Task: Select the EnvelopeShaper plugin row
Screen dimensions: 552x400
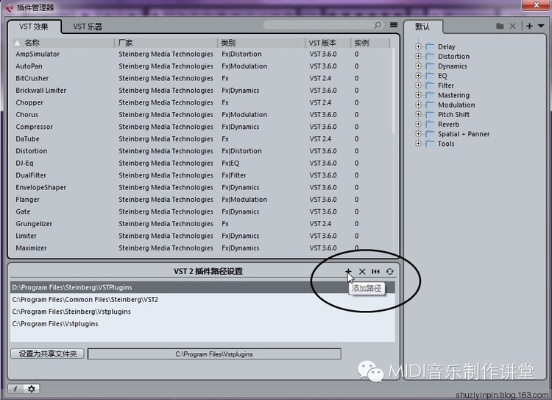Action: (201, 187)
